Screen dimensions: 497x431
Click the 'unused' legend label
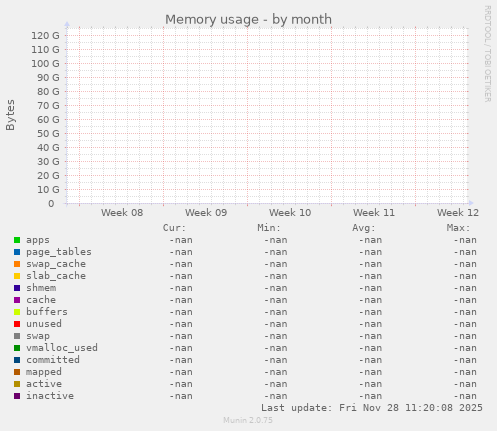pos(44,324)
